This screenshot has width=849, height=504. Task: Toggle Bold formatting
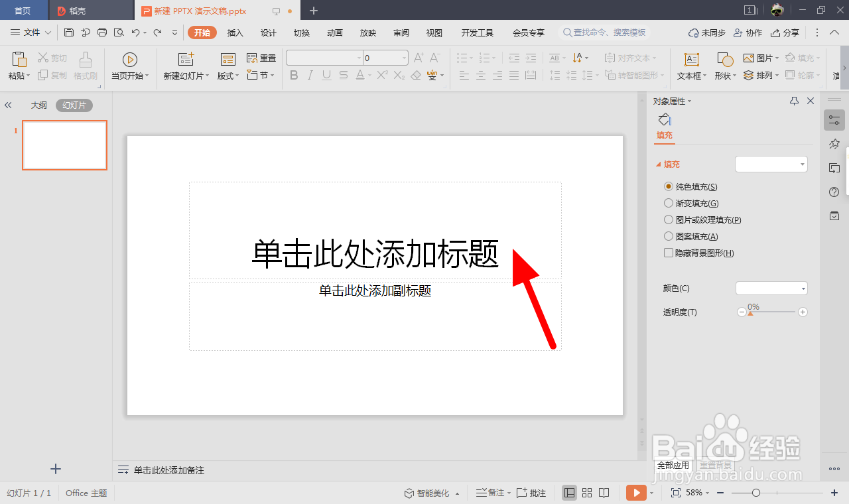(x=294, y=75)
